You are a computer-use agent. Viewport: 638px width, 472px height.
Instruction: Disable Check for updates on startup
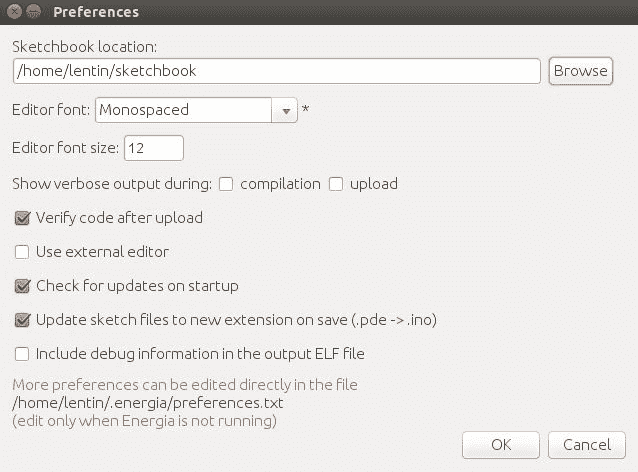(22, 286)
